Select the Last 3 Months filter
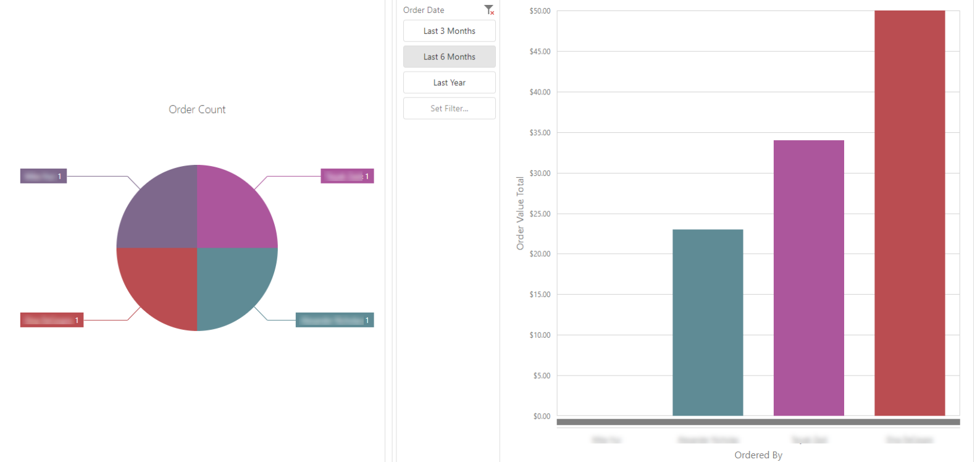The height and width of the screenshot is (462, 980). pos(449,31)
